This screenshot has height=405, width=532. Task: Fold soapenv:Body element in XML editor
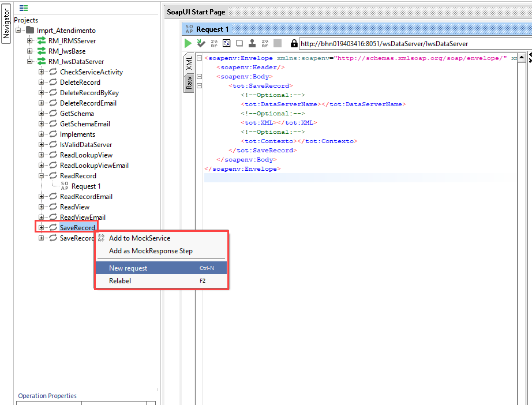(200, 76)
